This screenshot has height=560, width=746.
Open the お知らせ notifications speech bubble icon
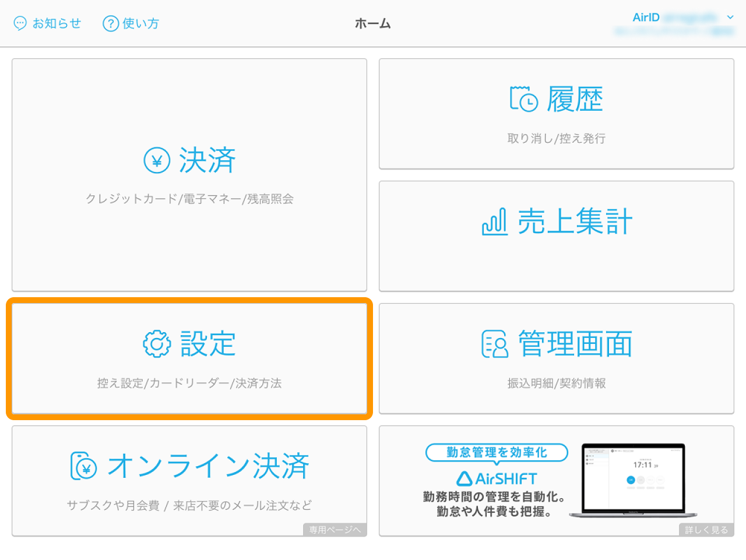(20, 23)
